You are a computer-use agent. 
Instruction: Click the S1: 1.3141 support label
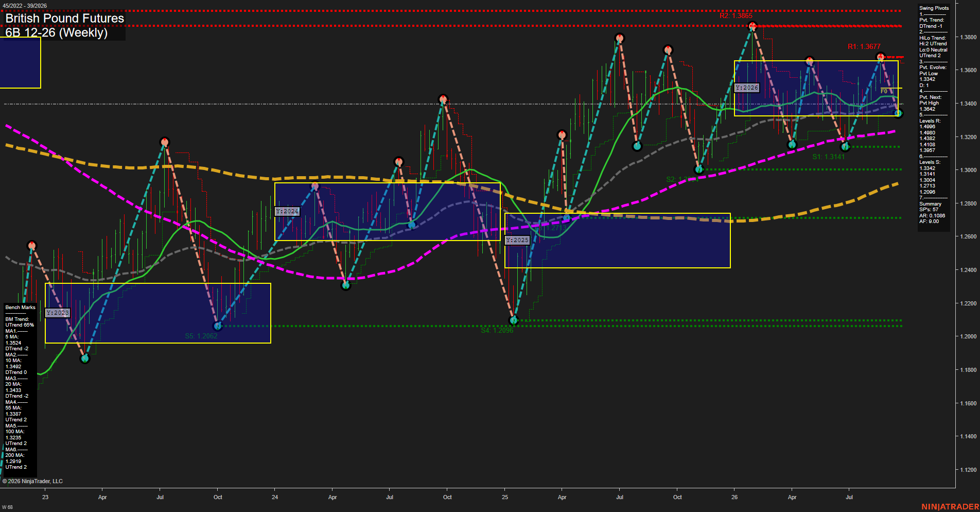point(829,157)
